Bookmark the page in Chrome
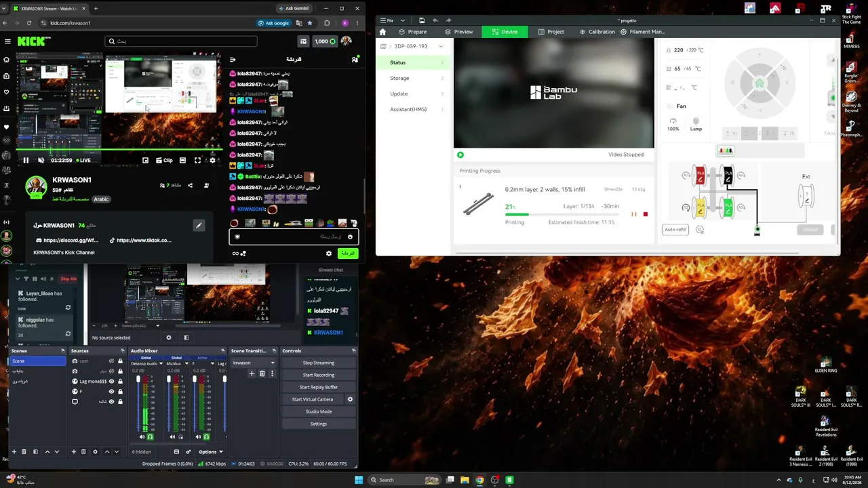Image resolution: width=868 pixels, height=488 pixels. pos(310,23)
